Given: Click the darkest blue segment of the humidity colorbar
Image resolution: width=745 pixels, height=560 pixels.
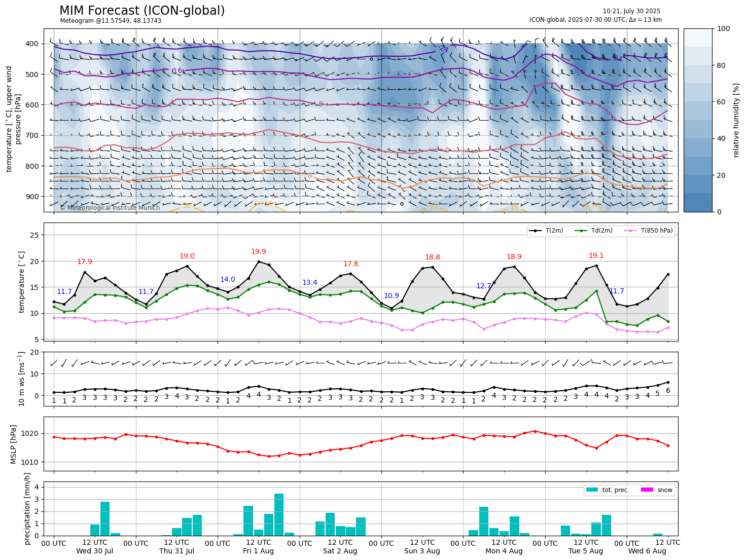Looking at the screenshot, I should [x=697, y=202].
